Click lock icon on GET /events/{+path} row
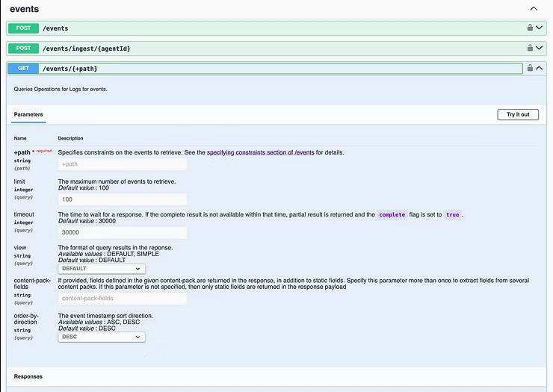553x392 pixels. [530, 69]
